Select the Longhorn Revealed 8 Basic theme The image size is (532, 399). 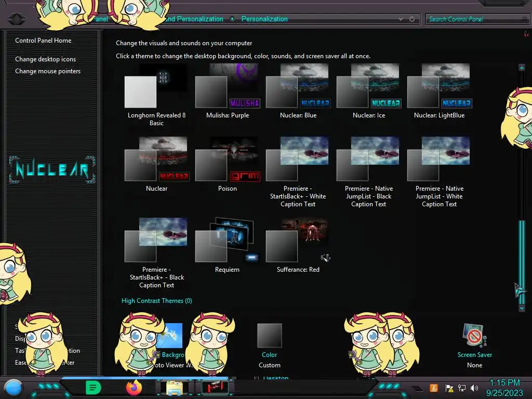(156, 95)
